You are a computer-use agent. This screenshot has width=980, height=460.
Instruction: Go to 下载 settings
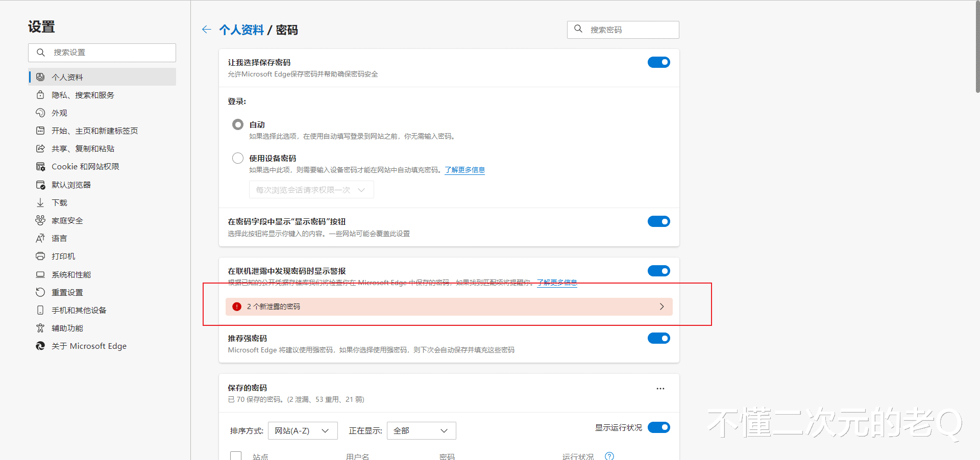pyautogui.click(x=102, y=202)
